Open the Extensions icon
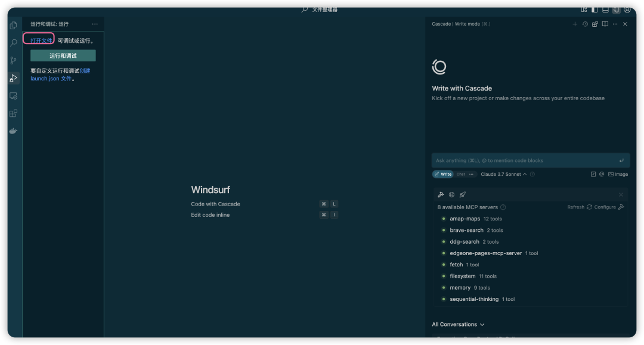Viewport: 644px width, 345px height. click(x=13, y=113)
